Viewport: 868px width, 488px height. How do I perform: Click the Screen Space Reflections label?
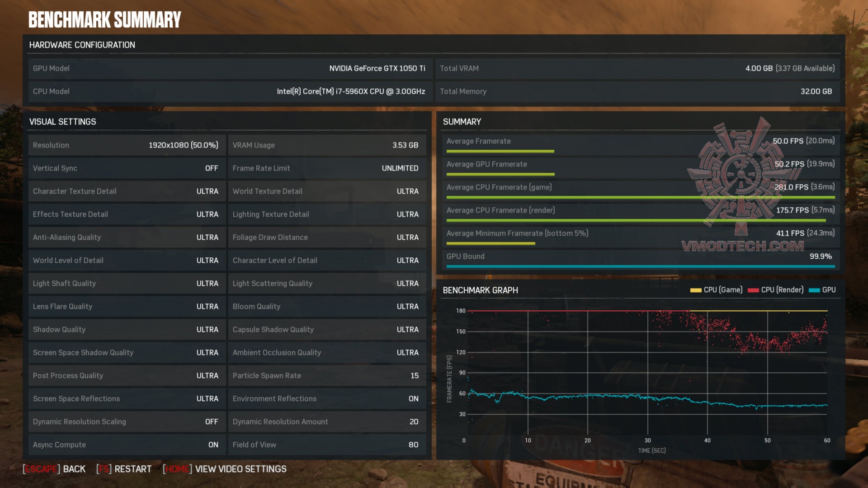point(76,399)
